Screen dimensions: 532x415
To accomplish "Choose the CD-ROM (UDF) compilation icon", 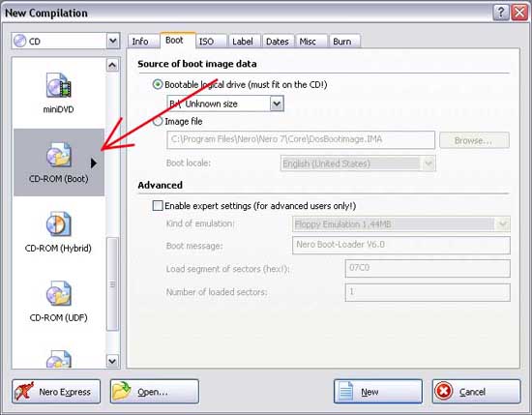I will (59, 293).
